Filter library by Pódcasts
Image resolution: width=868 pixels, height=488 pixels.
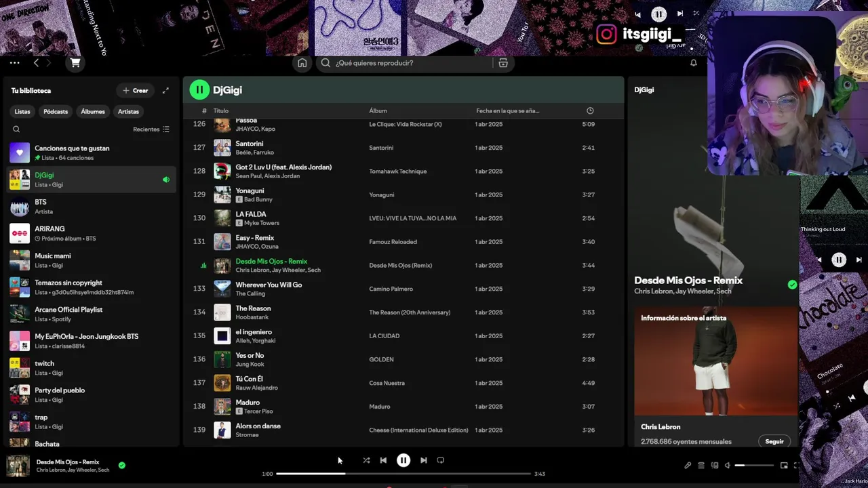(x=56, y=112)
